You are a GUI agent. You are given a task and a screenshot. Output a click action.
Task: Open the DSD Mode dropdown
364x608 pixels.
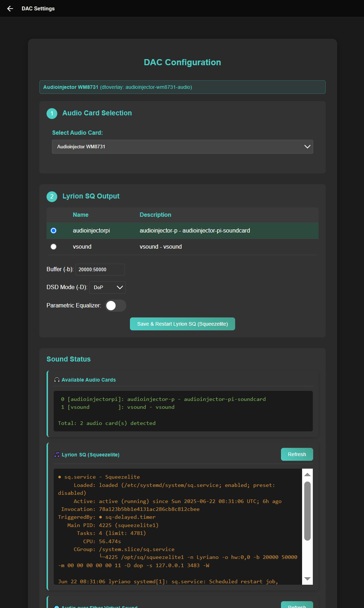(107, 287)
